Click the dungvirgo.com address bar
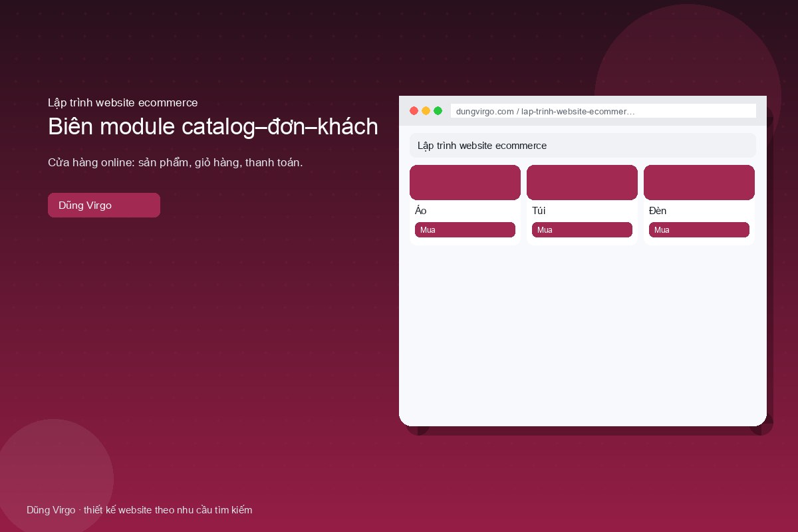 (x=603, y=111)
